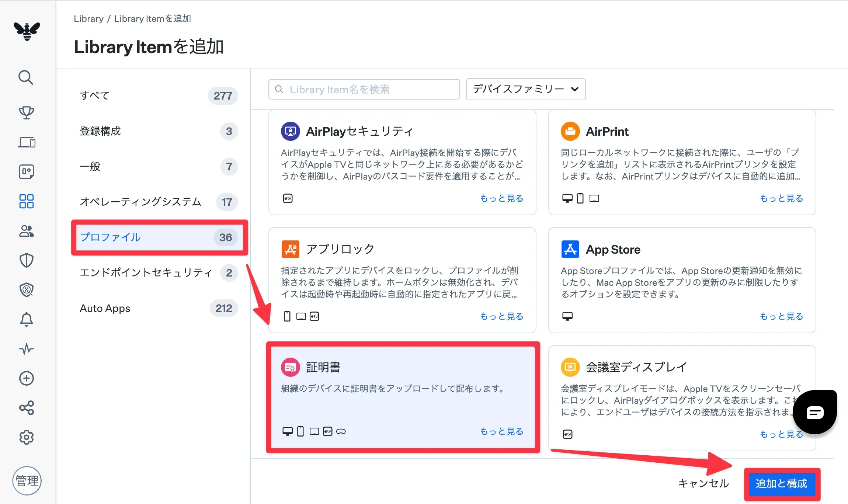Click the Library breadcrumb link
The width and height of the screenshot is (848, 504).
click(88, 18)
